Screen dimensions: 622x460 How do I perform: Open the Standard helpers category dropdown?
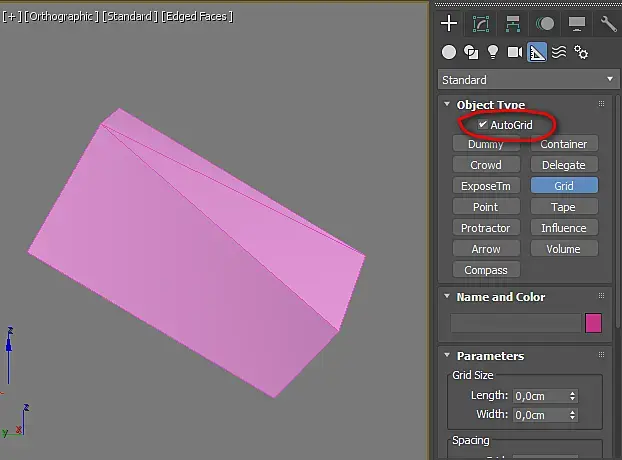click(x=528, y=80)
